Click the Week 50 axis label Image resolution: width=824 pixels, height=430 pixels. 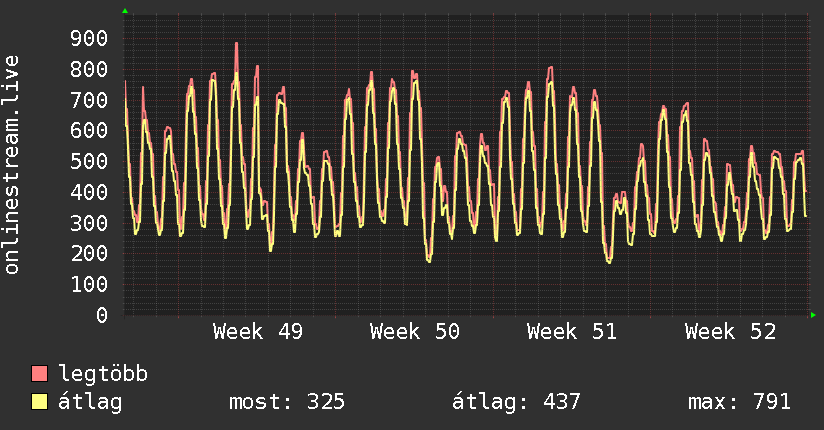click(x=415, y=332)
